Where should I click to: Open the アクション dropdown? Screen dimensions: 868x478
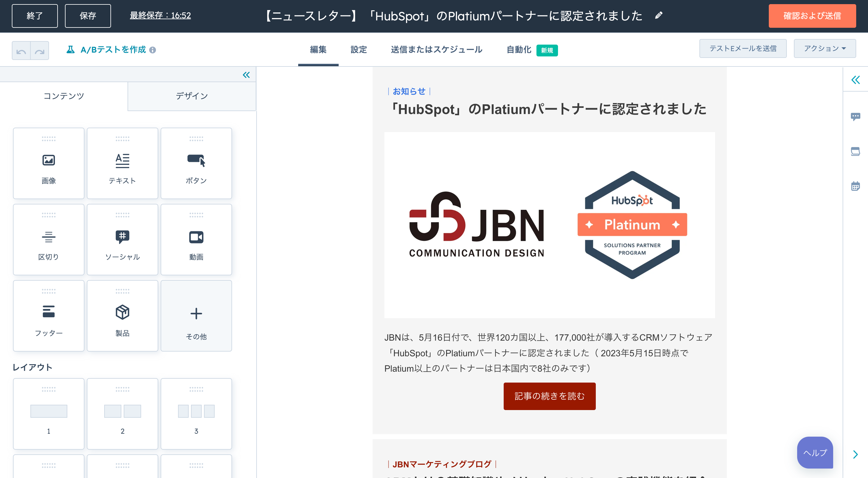(x=825, y=48)
